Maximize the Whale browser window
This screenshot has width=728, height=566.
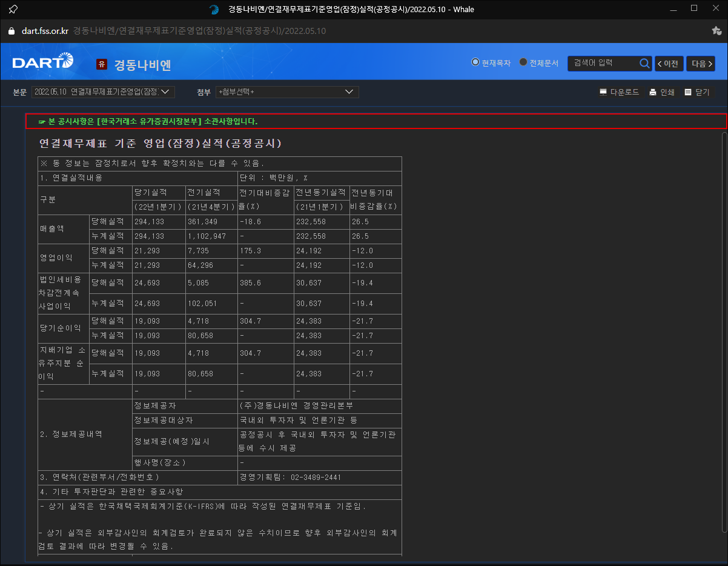pos(694,8)
